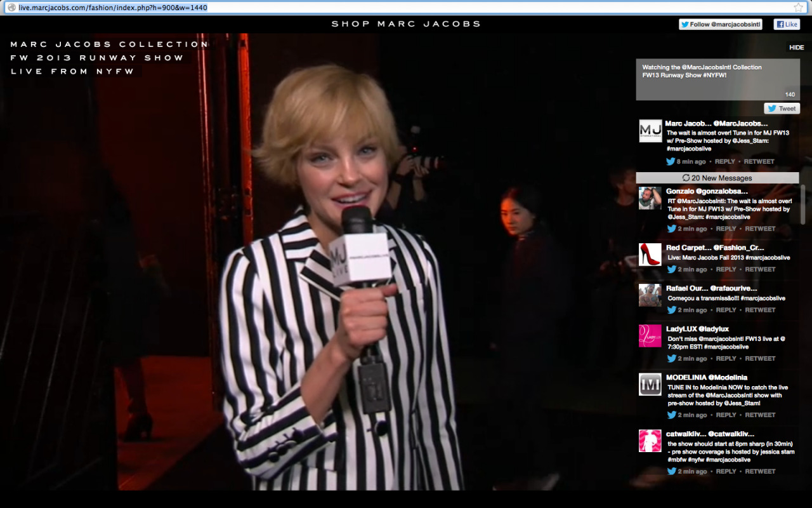Click the tweet compose text box
Image resolution: width=812 pixels, height=508 pixels.
tap(717, 79)
